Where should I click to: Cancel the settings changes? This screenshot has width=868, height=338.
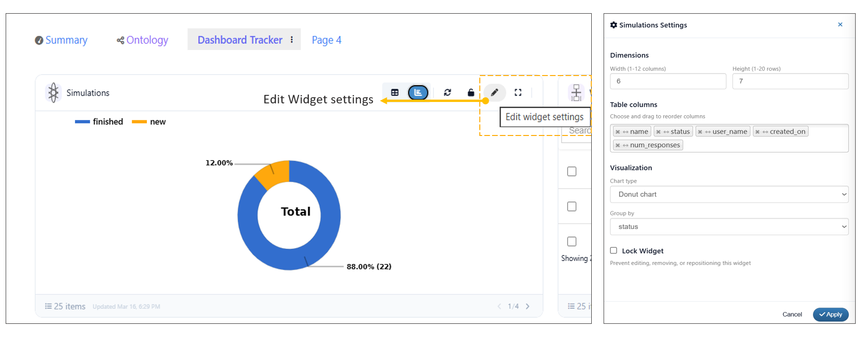coord(792,314)
